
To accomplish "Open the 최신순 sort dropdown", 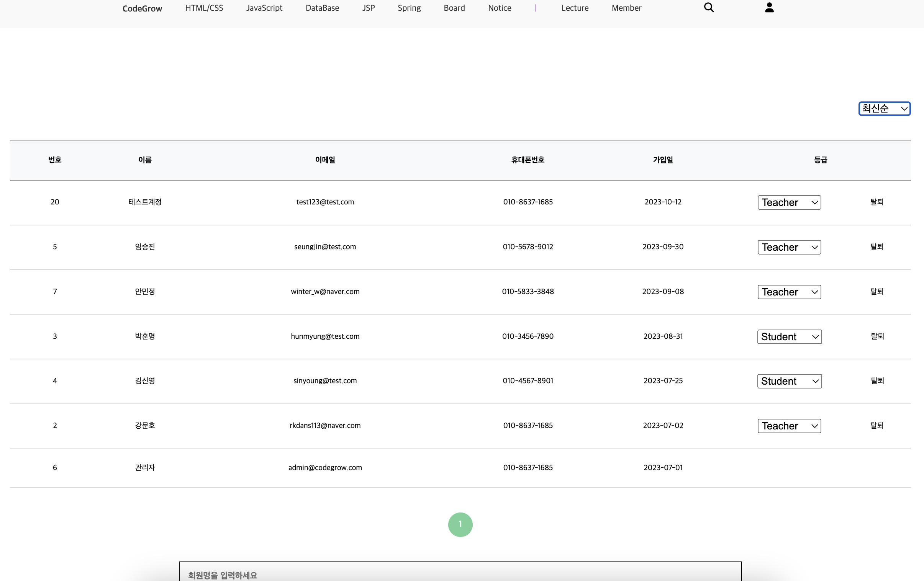I will (x=884, y=109).
